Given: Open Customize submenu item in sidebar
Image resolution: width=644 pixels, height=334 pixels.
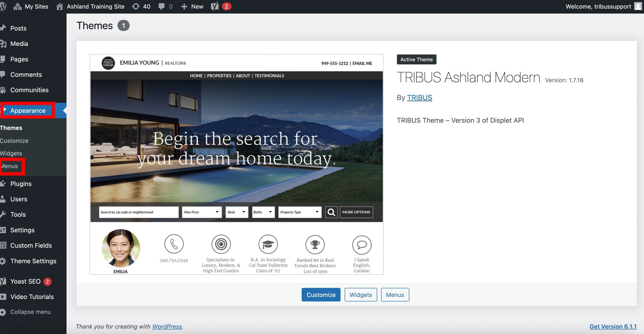Looking at the screenshot, I should [14, 141].
